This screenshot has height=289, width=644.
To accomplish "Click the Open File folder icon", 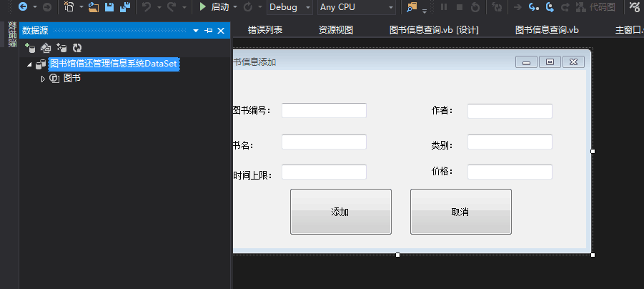I will tap(94, 7).
